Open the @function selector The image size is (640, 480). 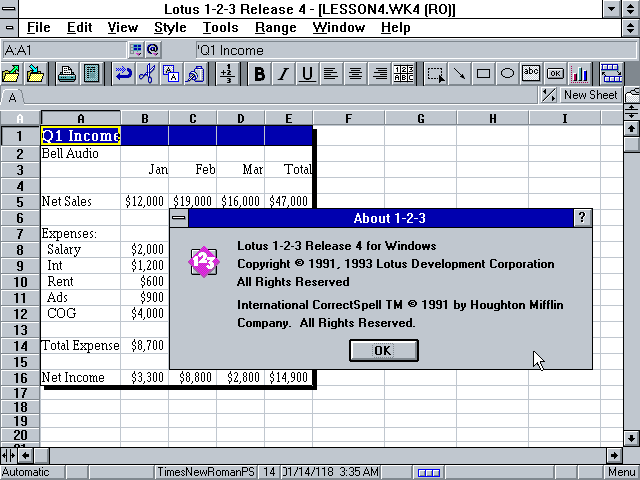[x=153, y=50]
